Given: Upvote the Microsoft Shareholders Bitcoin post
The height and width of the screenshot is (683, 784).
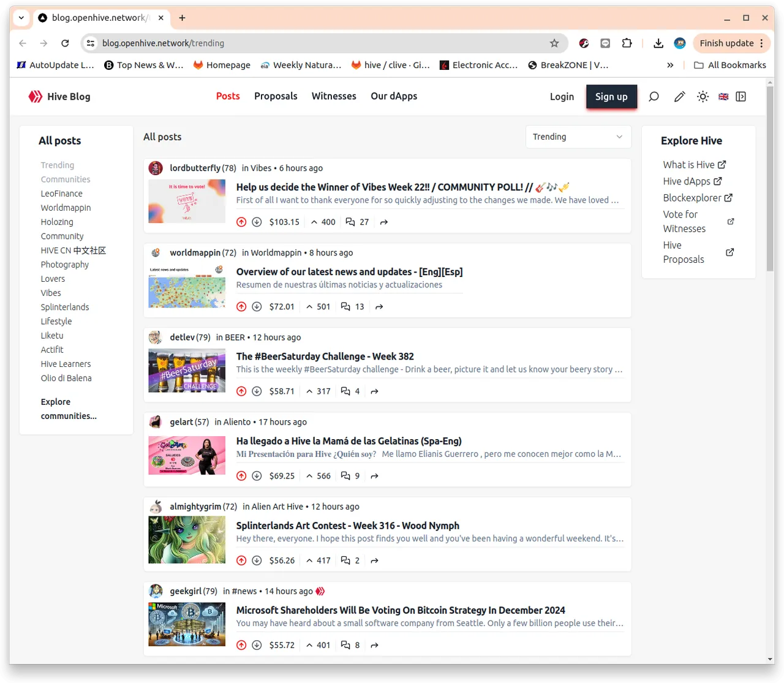Looking at the screenshot, I should [241, 645].
